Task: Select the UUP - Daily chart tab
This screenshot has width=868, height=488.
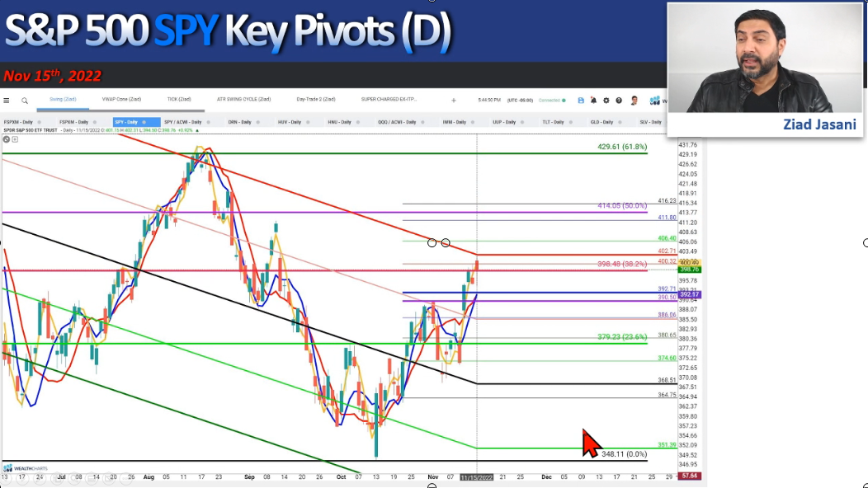Action: (504, 122)
